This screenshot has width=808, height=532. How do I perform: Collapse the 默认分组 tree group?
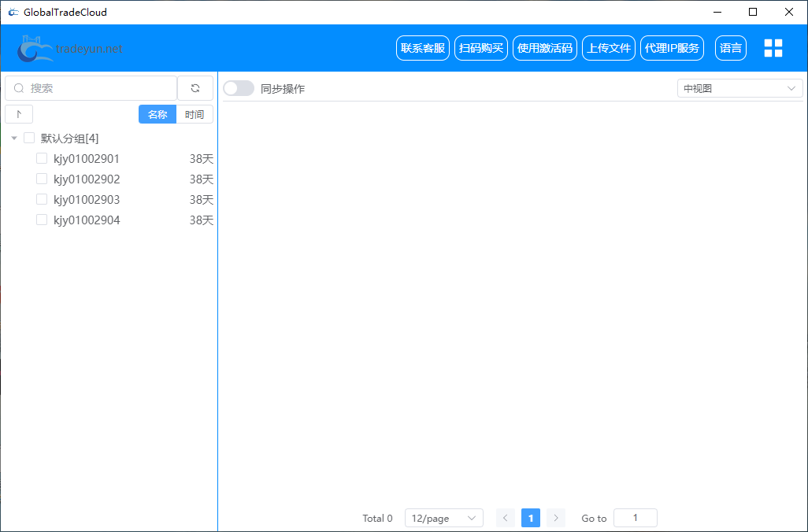[x=14, y=139]
